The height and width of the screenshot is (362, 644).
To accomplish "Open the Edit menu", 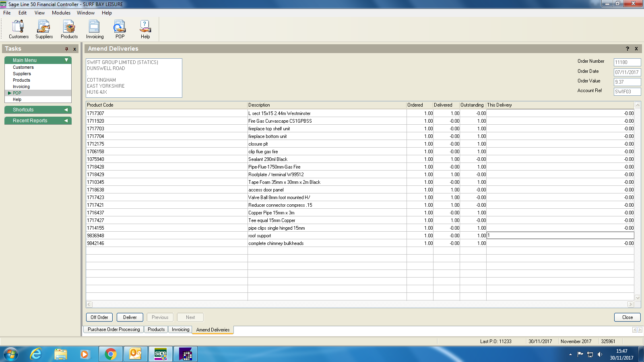I will [x=23, y=13].
